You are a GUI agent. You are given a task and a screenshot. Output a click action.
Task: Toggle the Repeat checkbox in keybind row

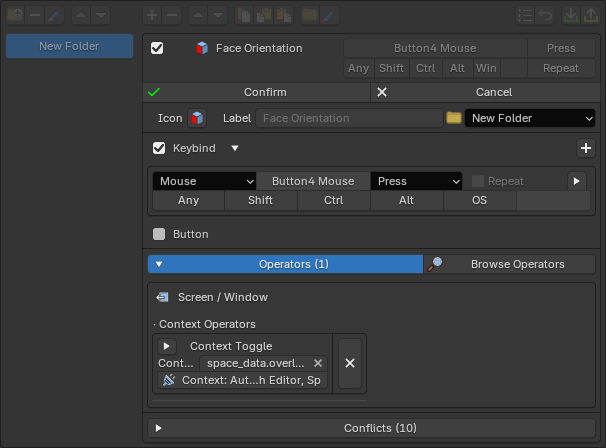click(478, 181)
